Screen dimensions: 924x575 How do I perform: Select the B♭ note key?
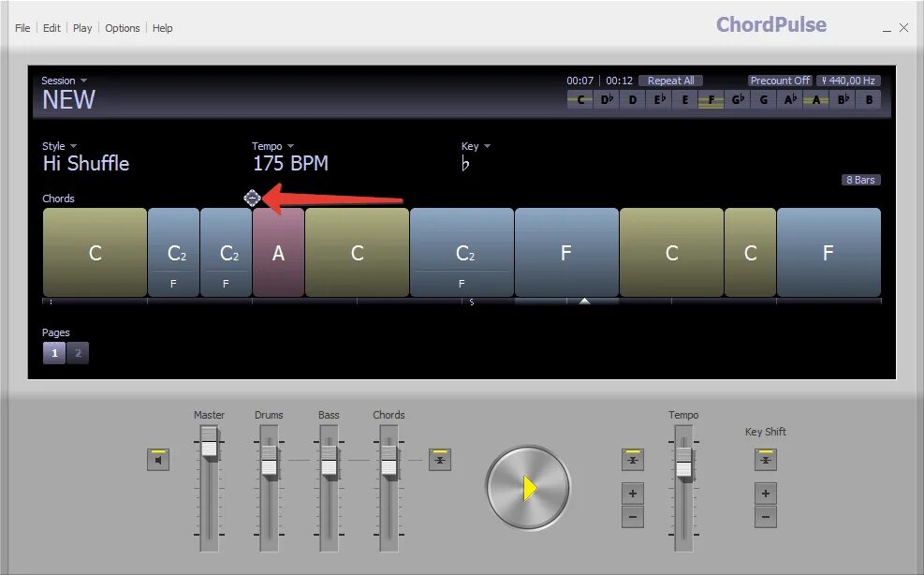point(843,99)
